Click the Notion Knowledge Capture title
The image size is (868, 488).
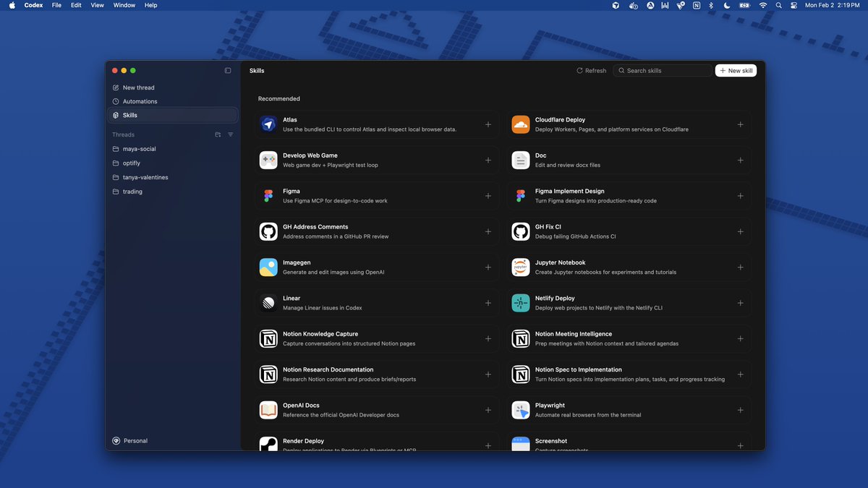click(x=320, y=334)
